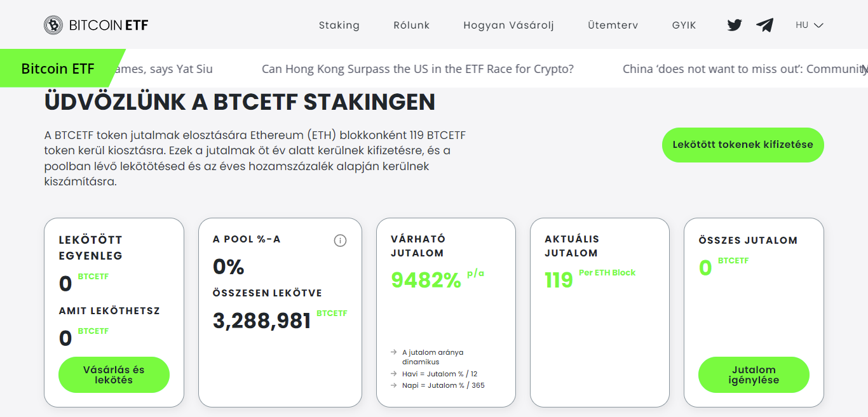
Task: Open the Telegram channel icon
Action: pos(764,25)
